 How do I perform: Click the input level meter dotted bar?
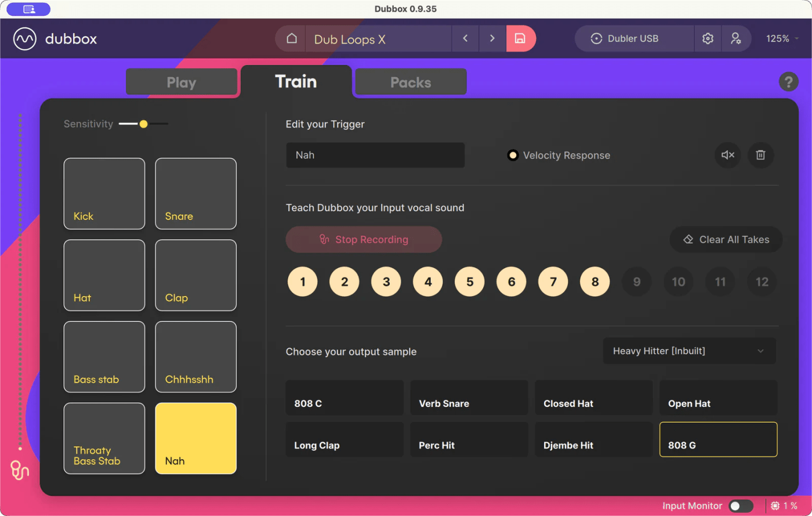coord(20,282)
